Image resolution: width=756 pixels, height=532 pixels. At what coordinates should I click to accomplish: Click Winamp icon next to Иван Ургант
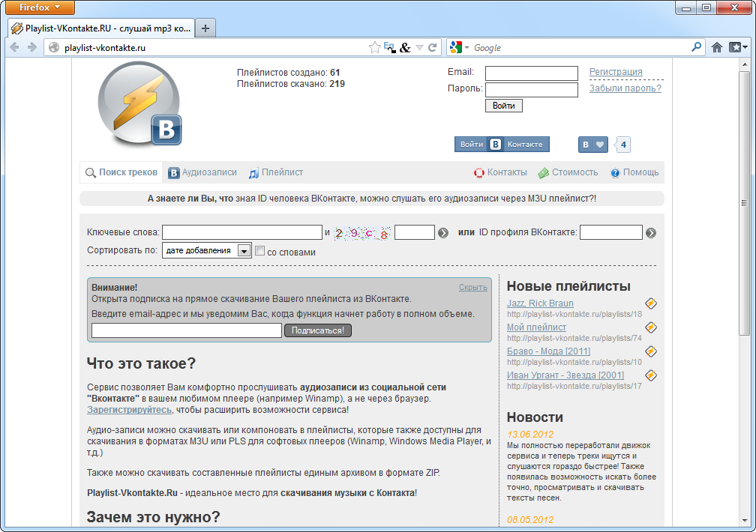[651, 375]
